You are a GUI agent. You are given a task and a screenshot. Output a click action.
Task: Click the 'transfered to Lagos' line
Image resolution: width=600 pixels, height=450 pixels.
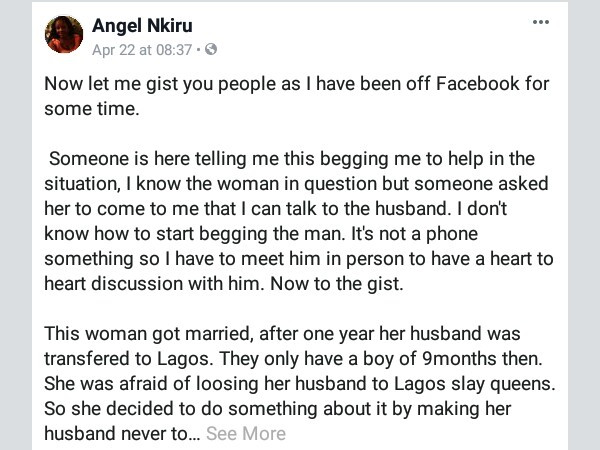[293, 359]
